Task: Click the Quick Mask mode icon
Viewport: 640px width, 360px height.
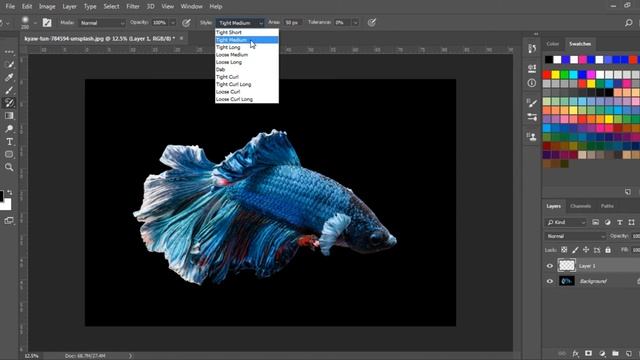Action: point(9,221)
